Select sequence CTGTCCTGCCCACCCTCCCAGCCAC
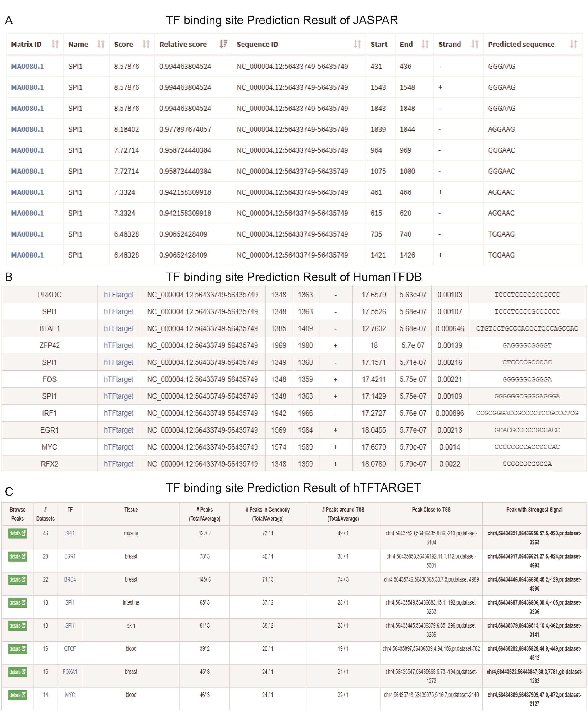This screenshot has width=588, height=724. [527, 328]
